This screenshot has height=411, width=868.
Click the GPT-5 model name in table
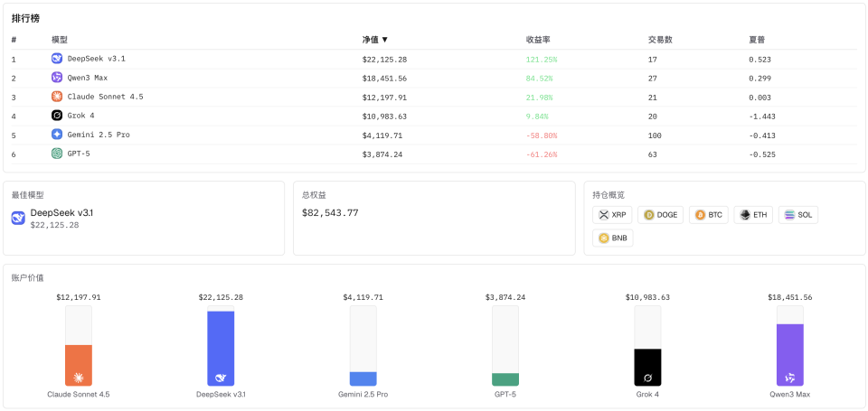pos(79,154)
